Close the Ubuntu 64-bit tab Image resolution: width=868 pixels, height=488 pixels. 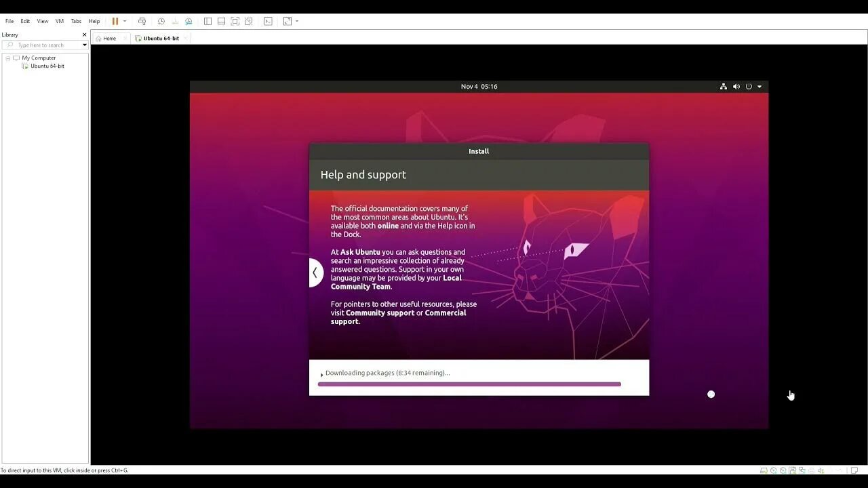pos(186,39)
